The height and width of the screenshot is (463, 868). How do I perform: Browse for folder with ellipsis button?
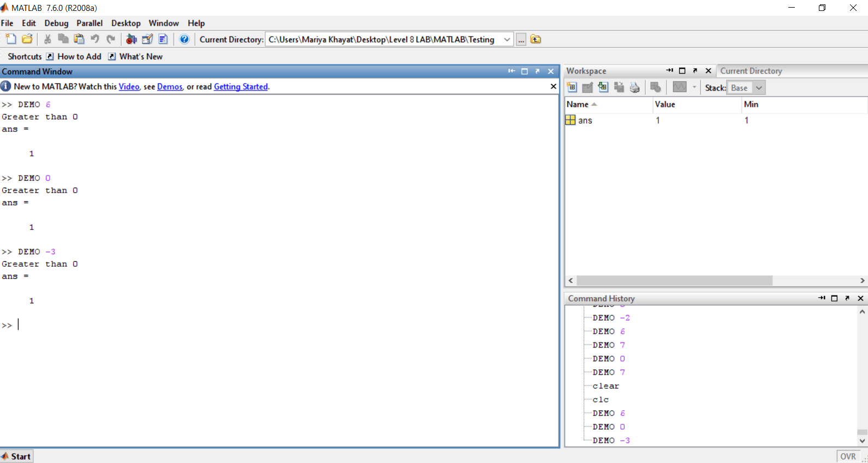(x=521, y=39)
